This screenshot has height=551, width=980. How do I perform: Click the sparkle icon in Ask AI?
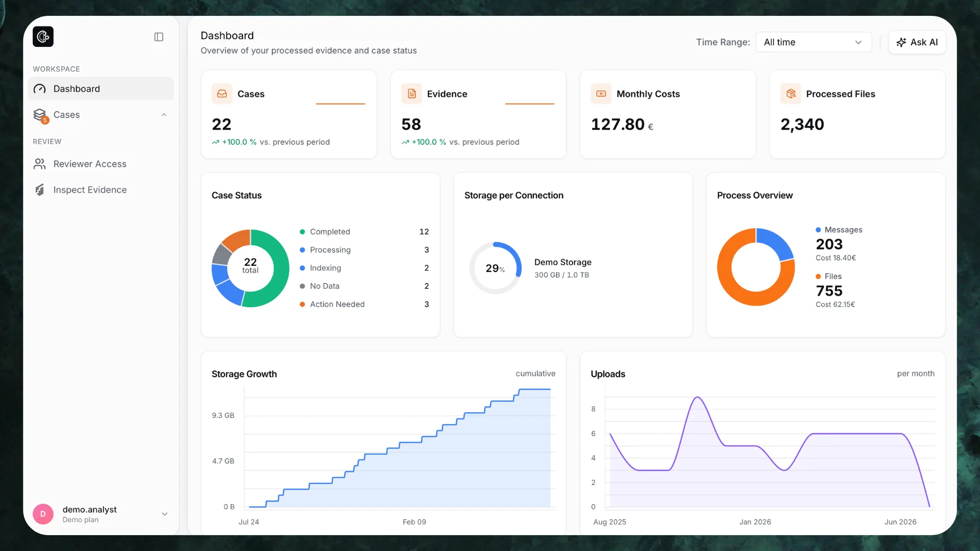pos(901,42)
